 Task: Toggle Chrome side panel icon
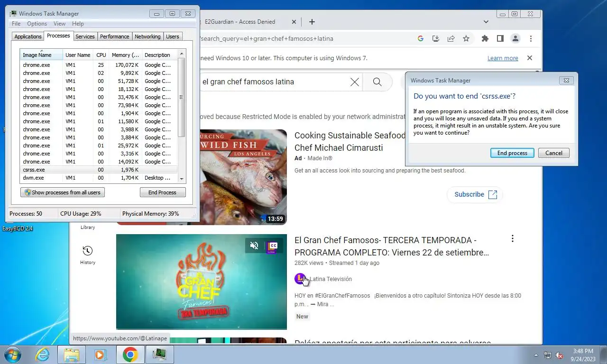pyautogui.click(x=500, y=39)
